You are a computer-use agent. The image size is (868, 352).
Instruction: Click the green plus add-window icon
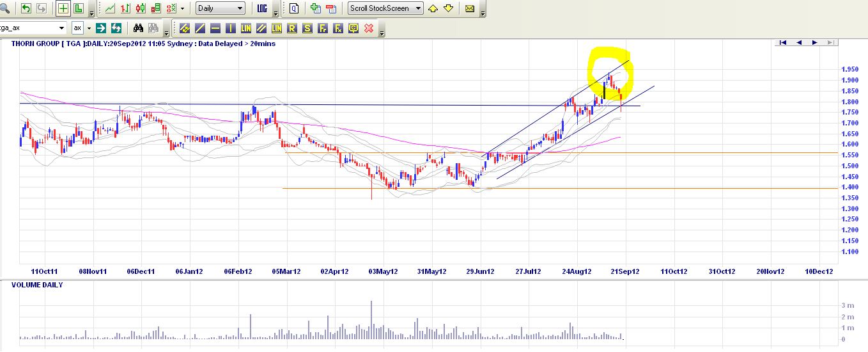(x=315, y=8)
